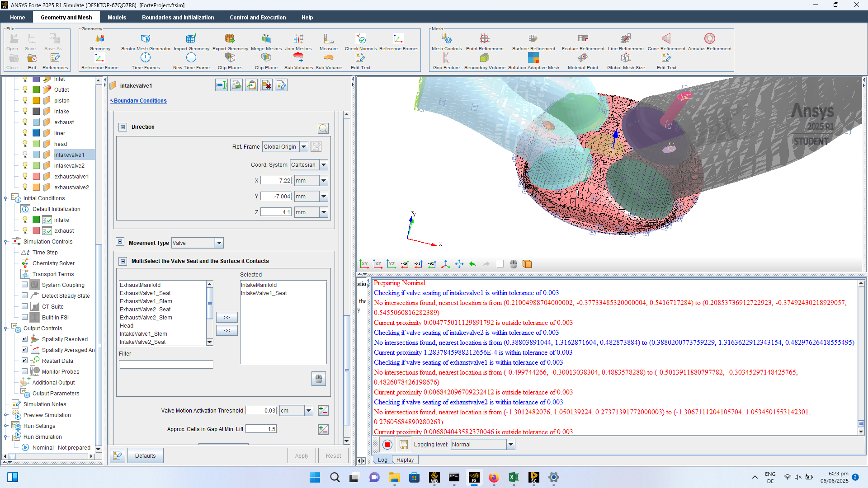
Task: Open Solution Adaptive Mesh
Action: (x=533, y=61)
